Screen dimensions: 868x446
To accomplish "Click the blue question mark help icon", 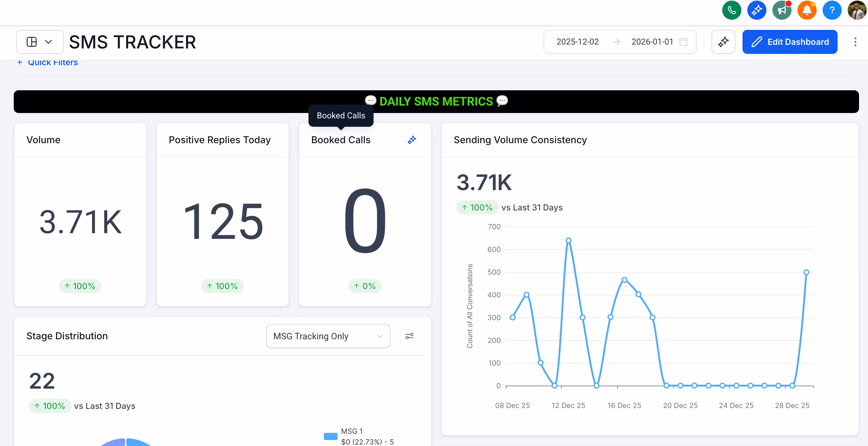I will (x=832, y=10).
